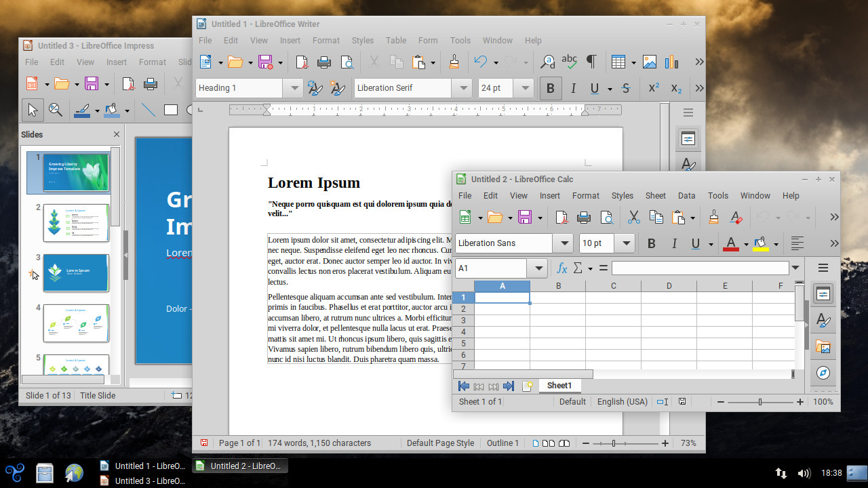Click Find & Replace icon in Writer toolbar

[x=547, y=62]
